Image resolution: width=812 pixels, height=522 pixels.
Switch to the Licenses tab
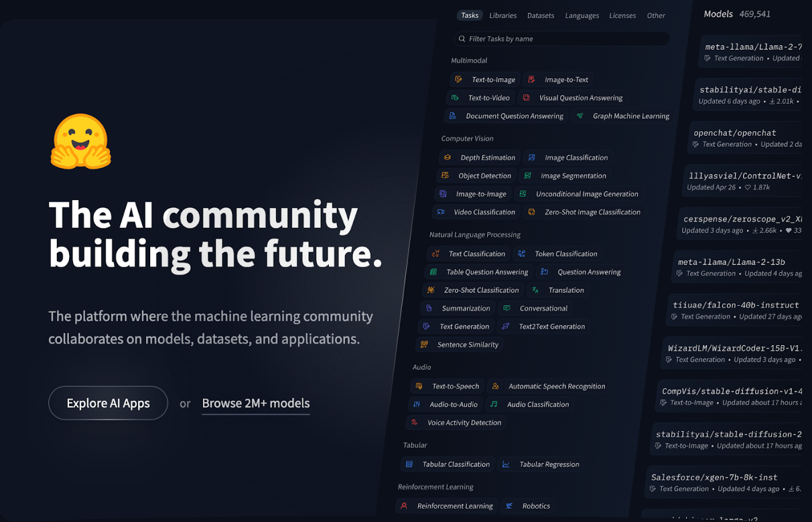622,16
